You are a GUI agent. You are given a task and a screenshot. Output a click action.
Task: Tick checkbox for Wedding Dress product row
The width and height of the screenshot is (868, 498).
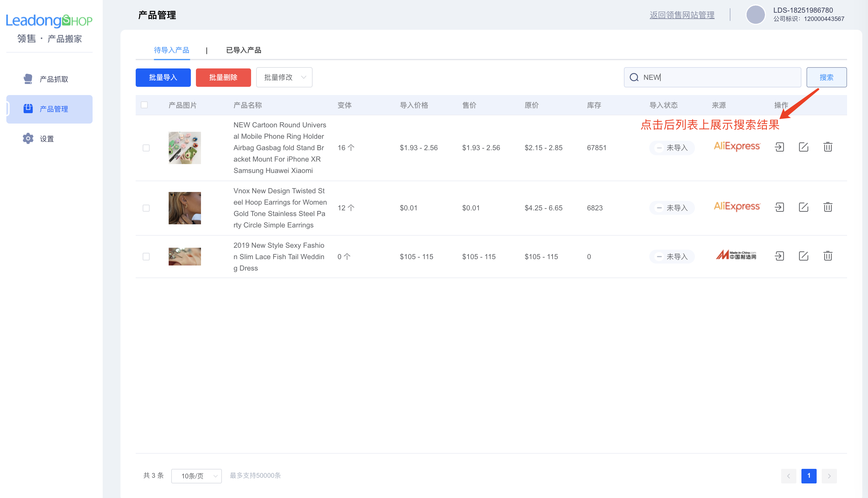coord(146,257)
